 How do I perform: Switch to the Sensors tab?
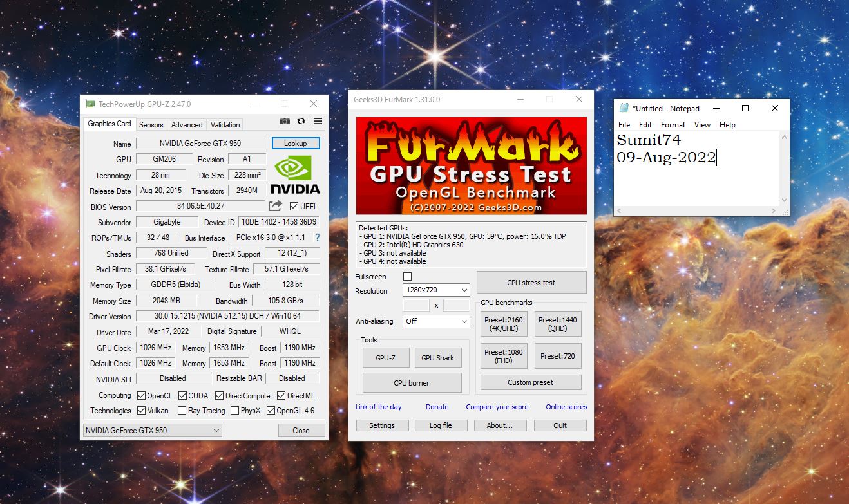tap(151, 124)
